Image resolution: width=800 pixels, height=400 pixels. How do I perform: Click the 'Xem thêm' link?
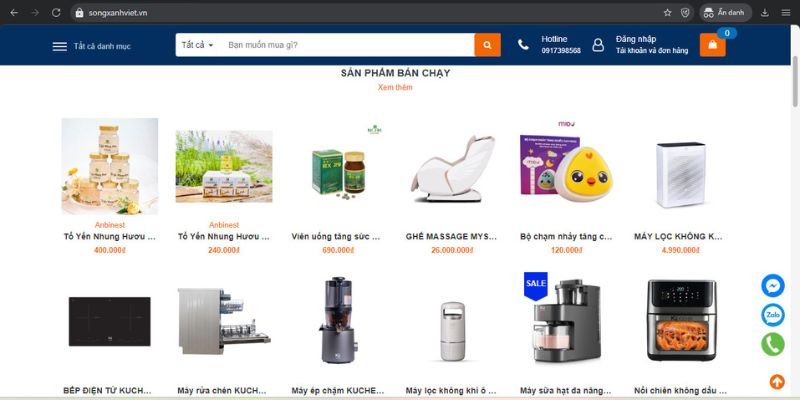click(x=395, y=87)
